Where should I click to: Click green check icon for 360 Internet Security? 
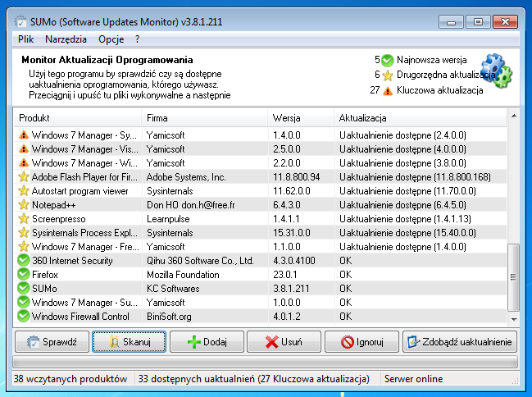point(24,261)
